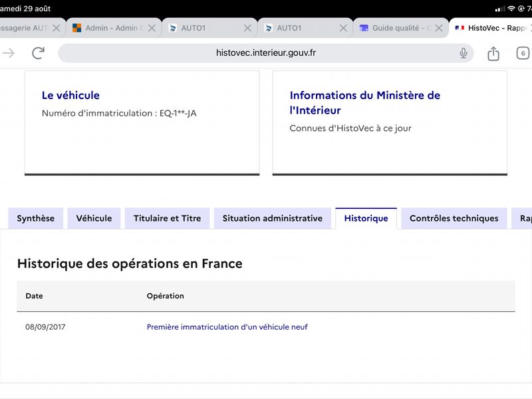The height and width of the screenshot is (399, 532).
Task: Tap the microphone voice search icon
Action: click(463, 53)
